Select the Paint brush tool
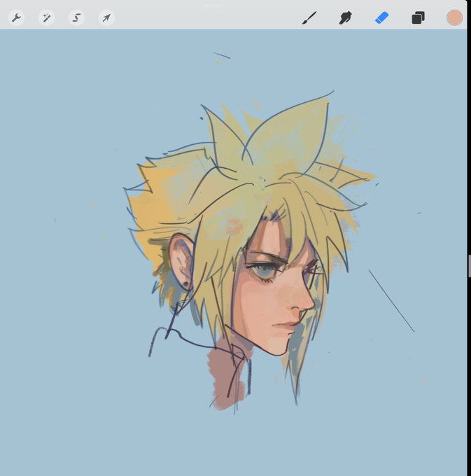471x476 pixels. coord(309,17)
